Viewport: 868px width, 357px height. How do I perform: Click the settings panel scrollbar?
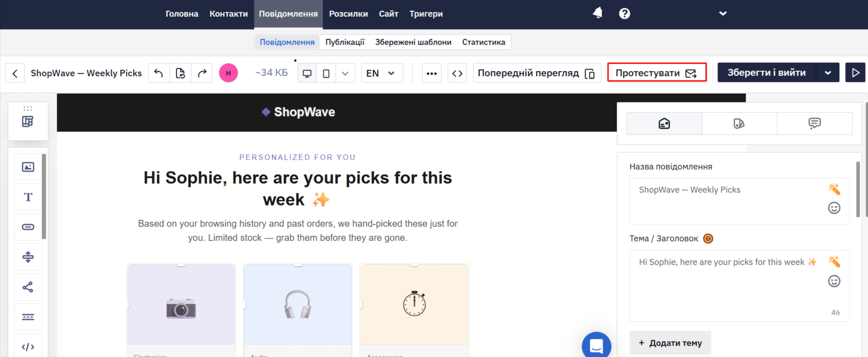(858, 189)
